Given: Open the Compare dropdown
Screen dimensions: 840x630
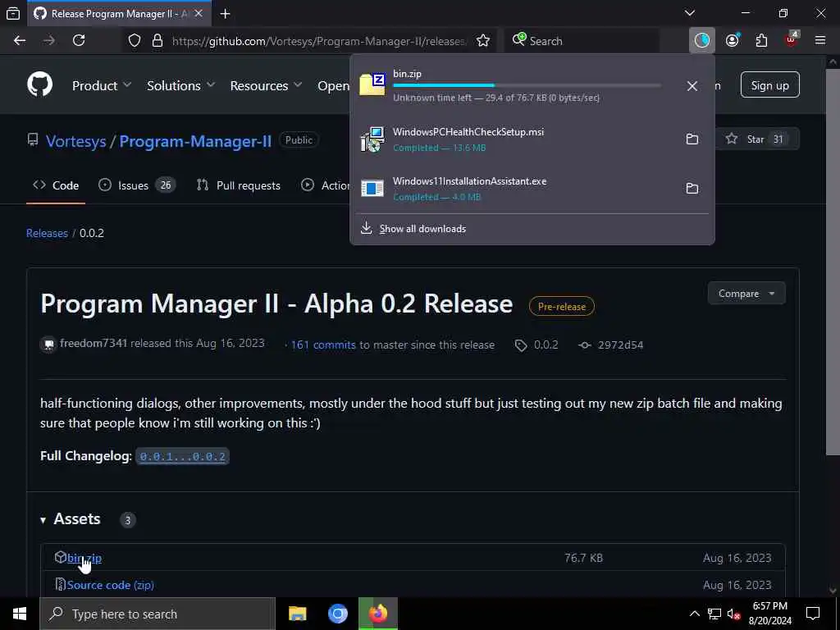Looking at the screenshot, I should coord(746,294).
